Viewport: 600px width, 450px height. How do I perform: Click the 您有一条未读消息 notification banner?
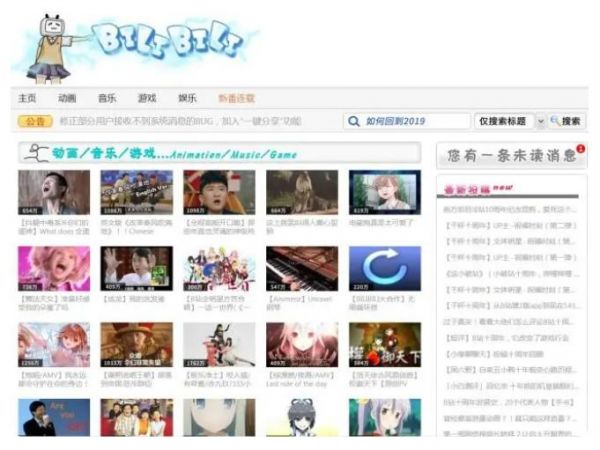(510, 156)
